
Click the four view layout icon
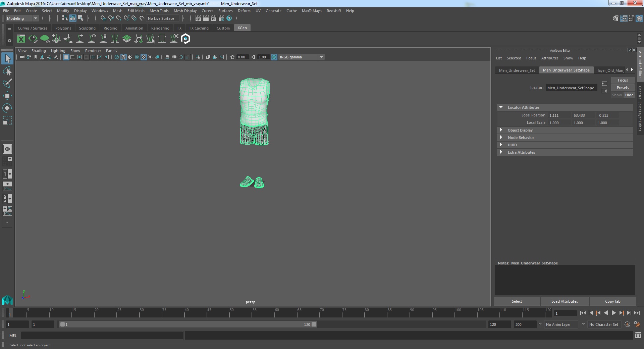7,161
